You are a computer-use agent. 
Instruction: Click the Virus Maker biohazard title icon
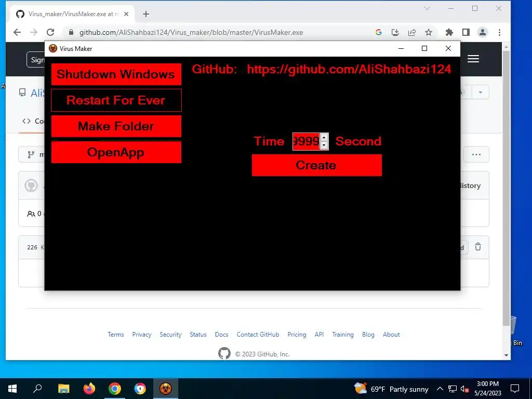tap(52, 48)
